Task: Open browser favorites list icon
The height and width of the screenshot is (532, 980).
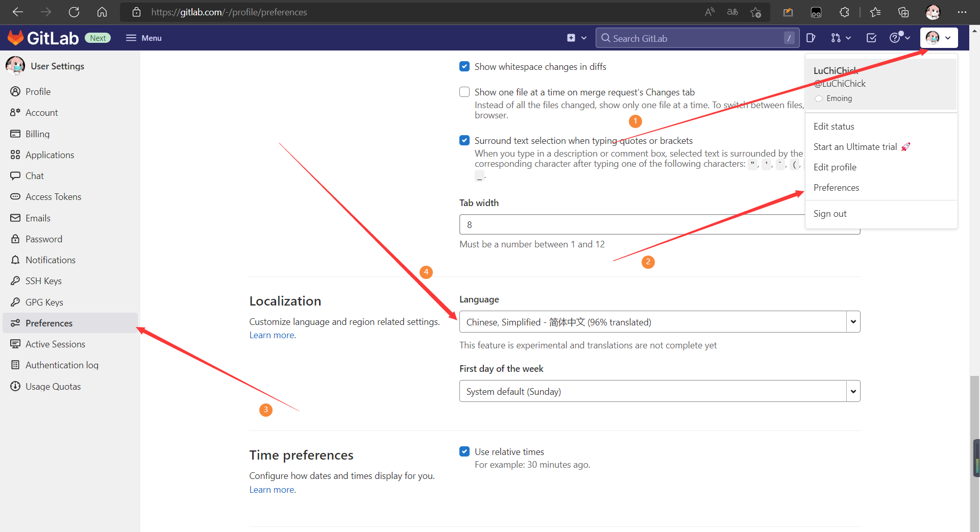Action: pyautogui.click(x=875, y=12)
